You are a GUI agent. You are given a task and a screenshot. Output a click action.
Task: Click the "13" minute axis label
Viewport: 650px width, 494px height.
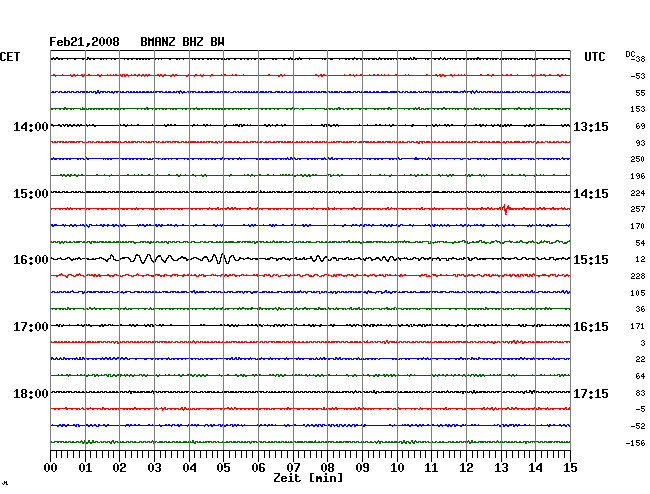[501, 468]
